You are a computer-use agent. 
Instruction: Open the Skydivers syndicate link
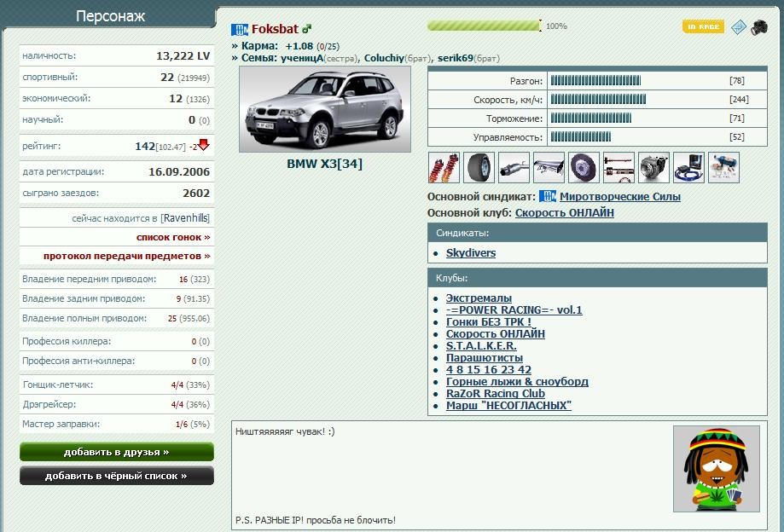[x=471, y=252]
